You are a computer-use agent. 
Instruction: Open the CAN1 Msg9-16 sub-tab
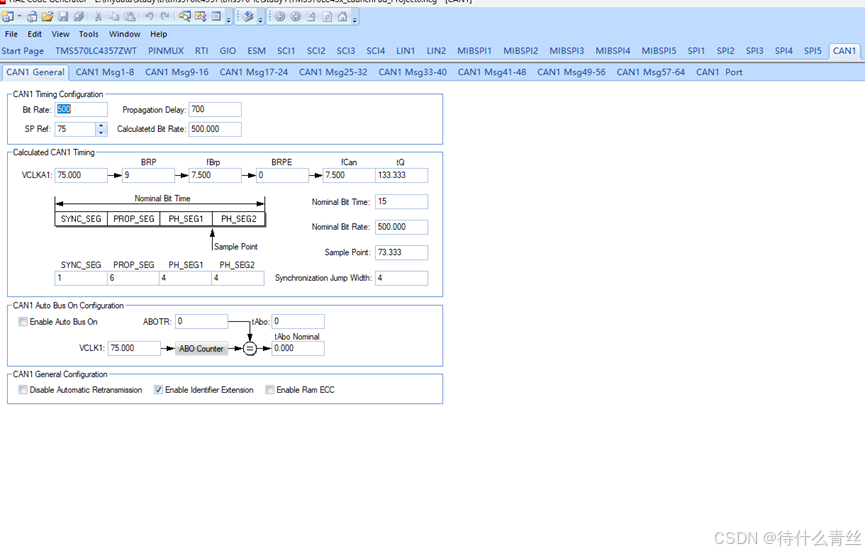click(177, 72)
